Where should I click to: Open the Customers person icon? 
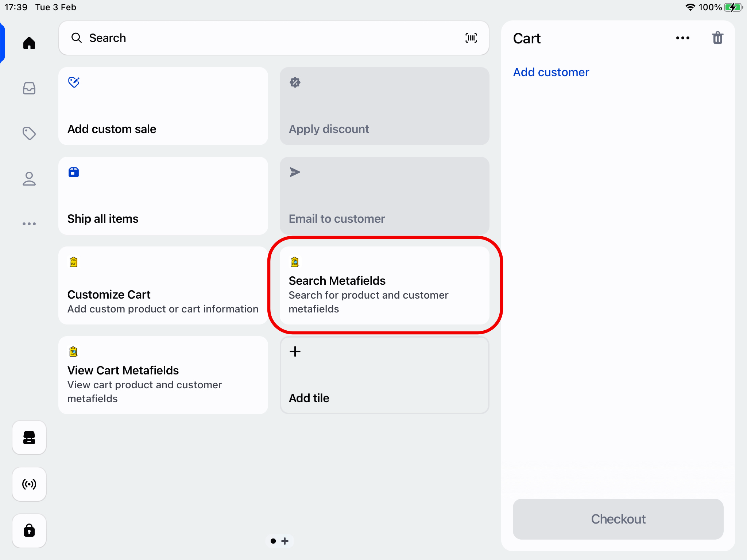29,179
